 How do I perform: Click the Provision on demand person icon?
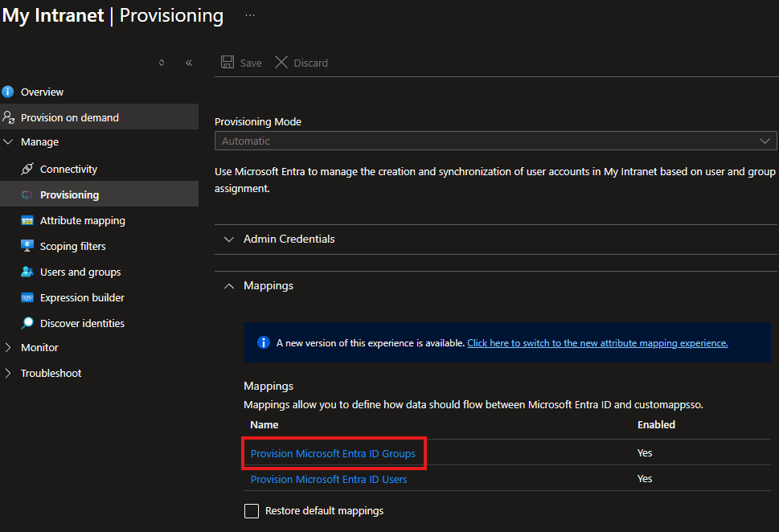9,117
